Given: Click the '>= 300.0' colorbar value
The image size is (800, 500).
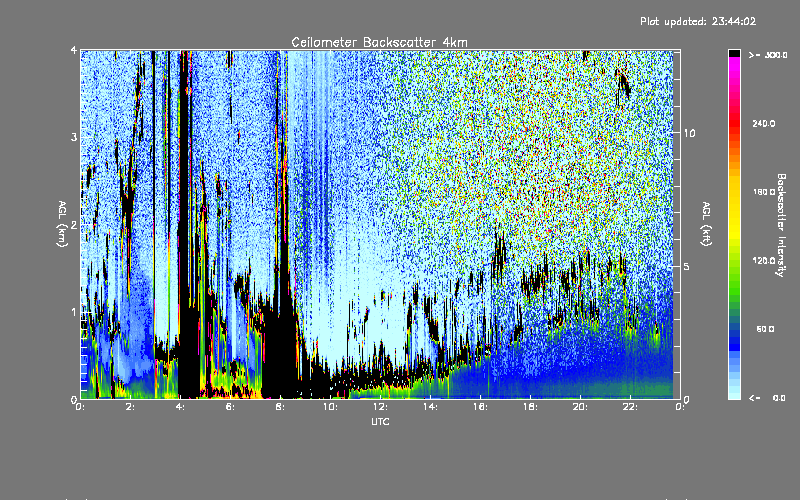Looking at the screenshot, I should pos(767,55).
